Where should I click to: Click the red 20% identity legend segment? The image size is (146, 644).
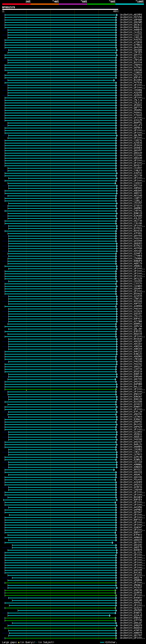tap(16, 4)
